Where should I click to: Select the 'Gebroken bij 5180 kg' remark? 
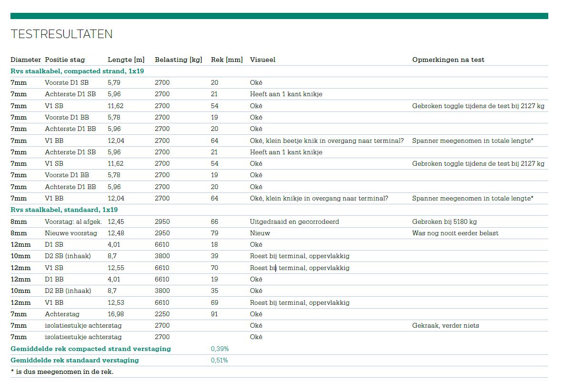click(x=444, y=222)
